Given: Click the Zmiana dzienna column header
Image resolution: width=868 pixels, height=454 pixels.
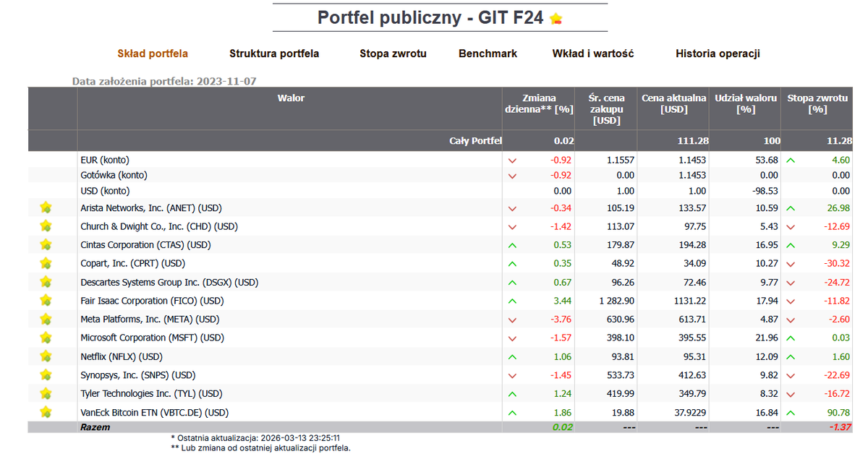Looking at the screenshot, I should 539,103.
